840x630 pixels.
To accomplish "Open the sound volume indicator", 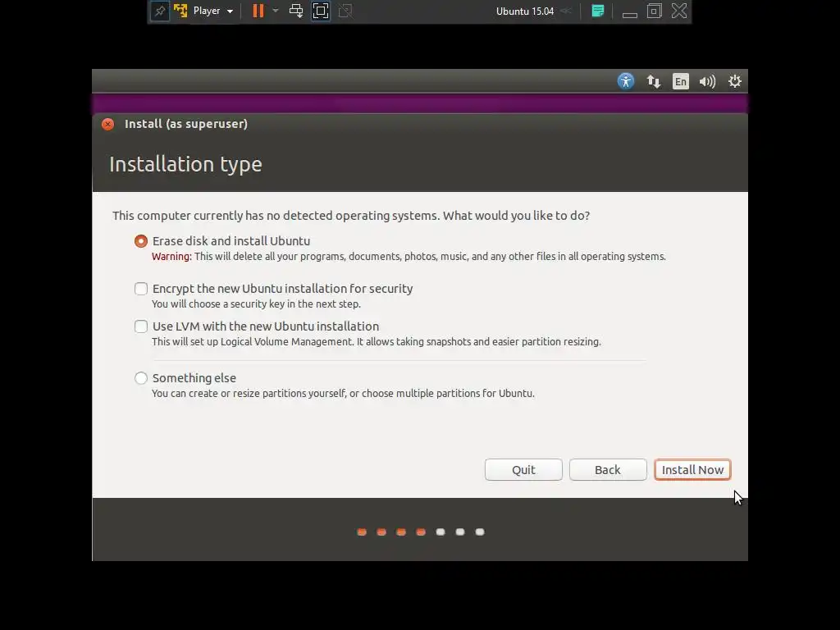I will tap(707, 81).
